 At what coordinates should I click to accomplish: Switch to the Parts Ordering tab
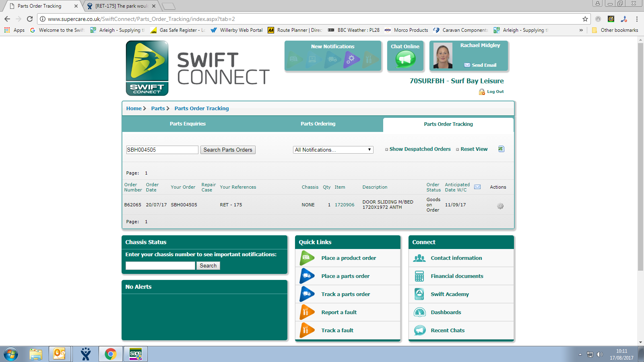coord(318,124)
